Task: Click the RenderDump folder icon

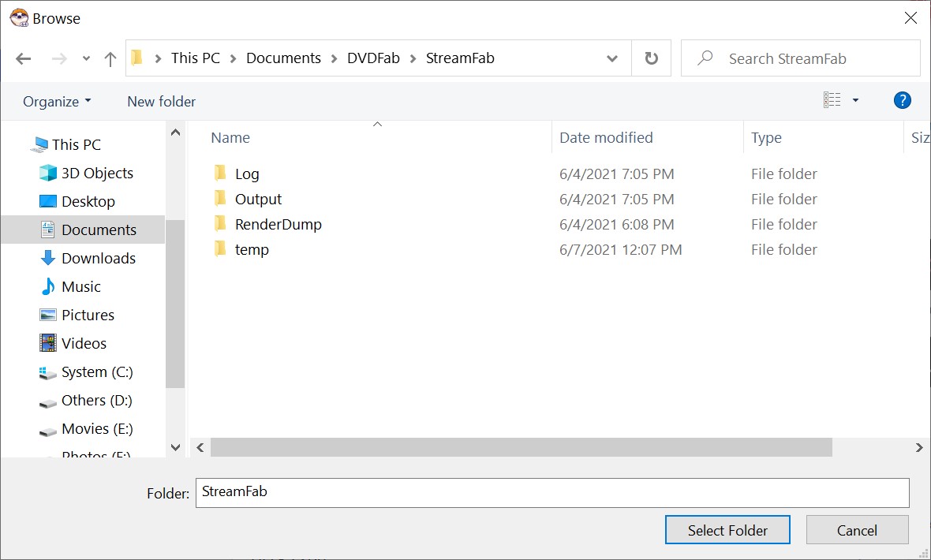Action: point(219,224)
